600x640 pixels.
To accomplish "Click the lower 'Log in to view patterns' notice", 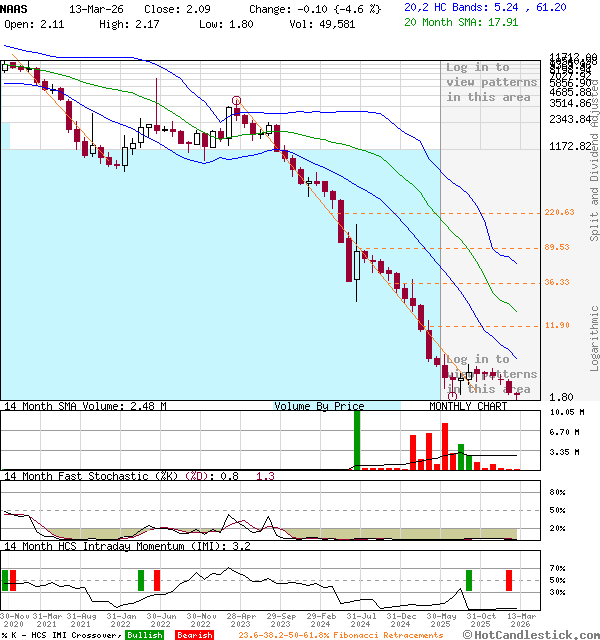I will 491,374.
